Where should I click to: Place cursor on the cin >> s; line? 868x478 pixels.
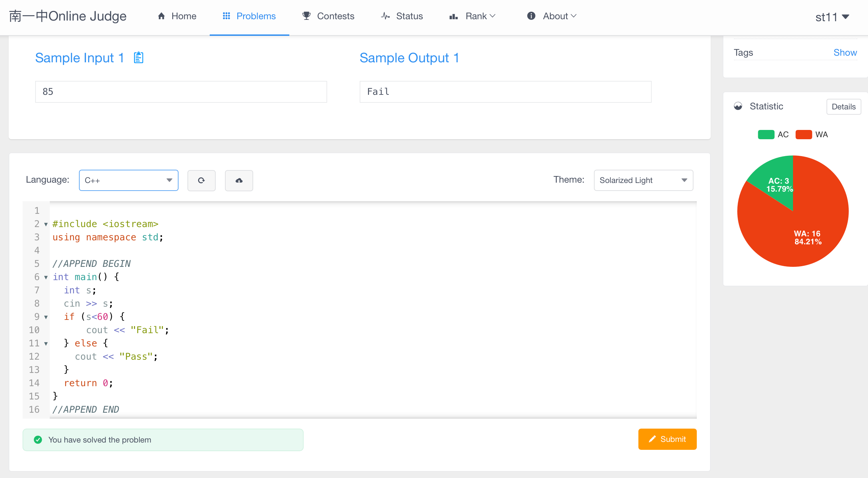click(88, 304)
